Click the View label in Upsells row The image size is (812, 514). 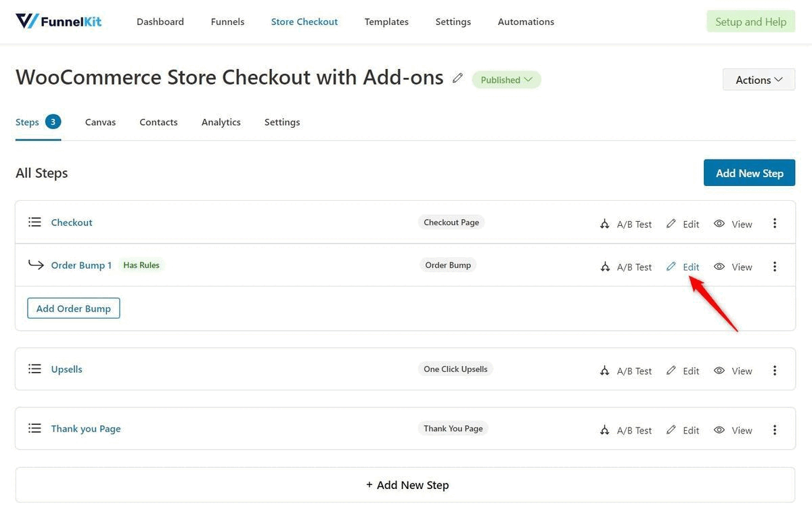pos(742,371)
